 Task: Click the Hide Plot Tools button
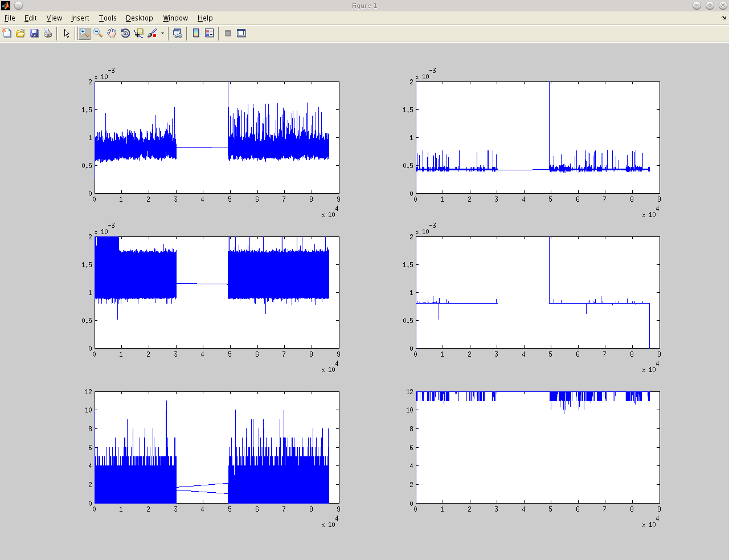pyautogui.click(x=228, y=34)
